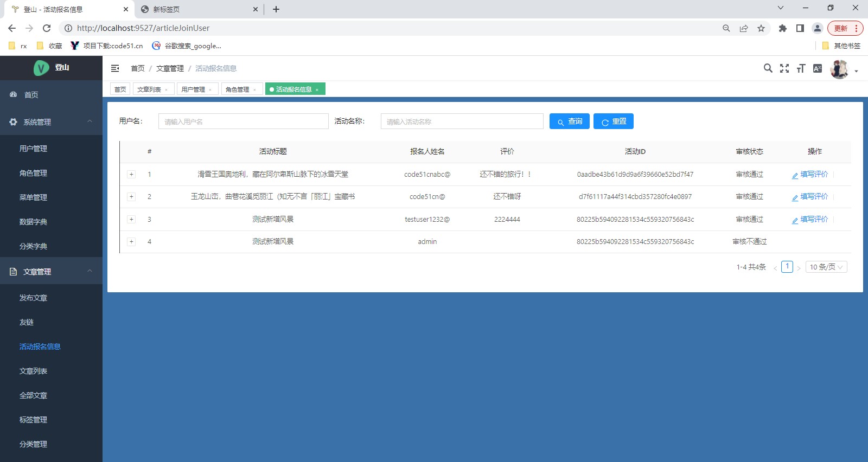
Task: Open 菜单管理 in sidebar
Action: click(x=51, y=197)
